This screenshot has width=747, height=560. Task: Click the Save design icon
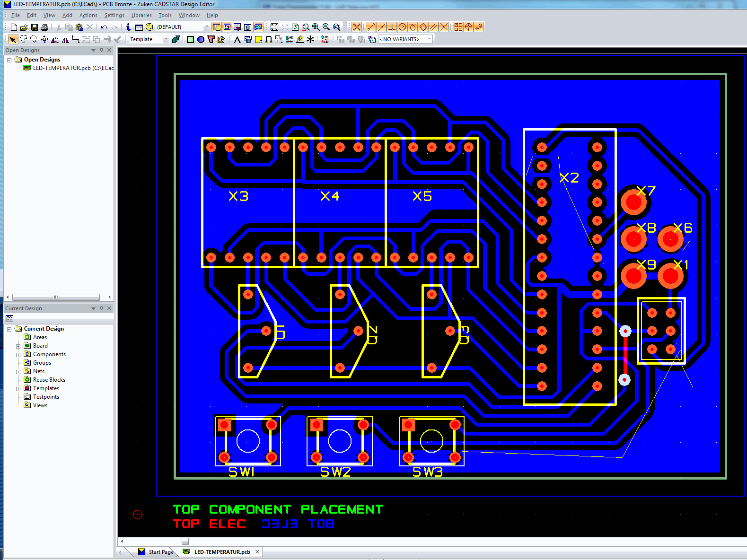pos(34,27)
